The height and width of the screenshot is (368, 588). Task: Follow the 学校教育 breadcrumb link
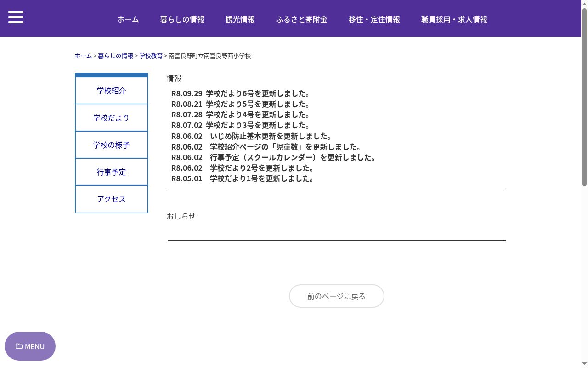[151, 56]
